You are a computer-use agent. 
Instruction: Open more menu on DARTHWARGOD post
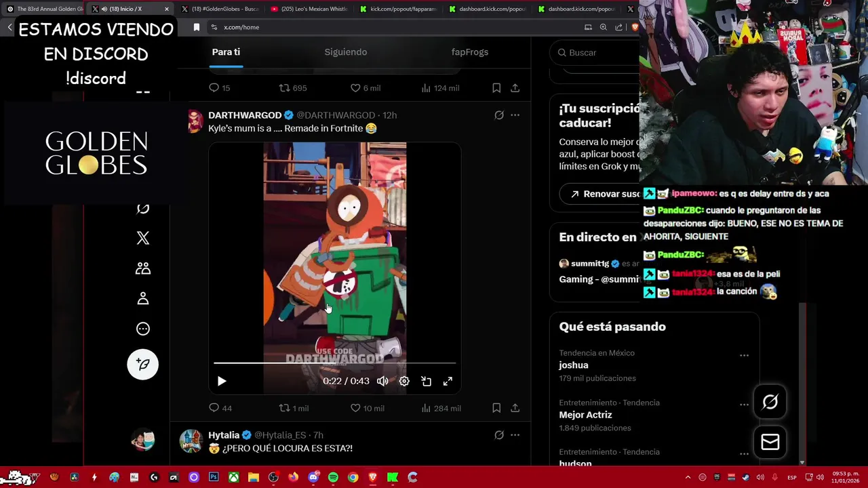pyautogui.click(x=515, y=115)
